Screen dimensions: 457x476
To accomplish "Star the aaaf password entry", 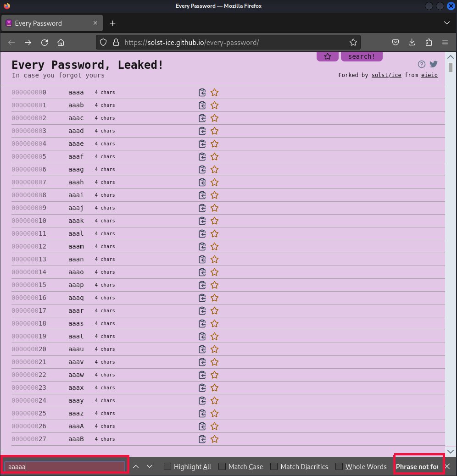I will [214, 157].
